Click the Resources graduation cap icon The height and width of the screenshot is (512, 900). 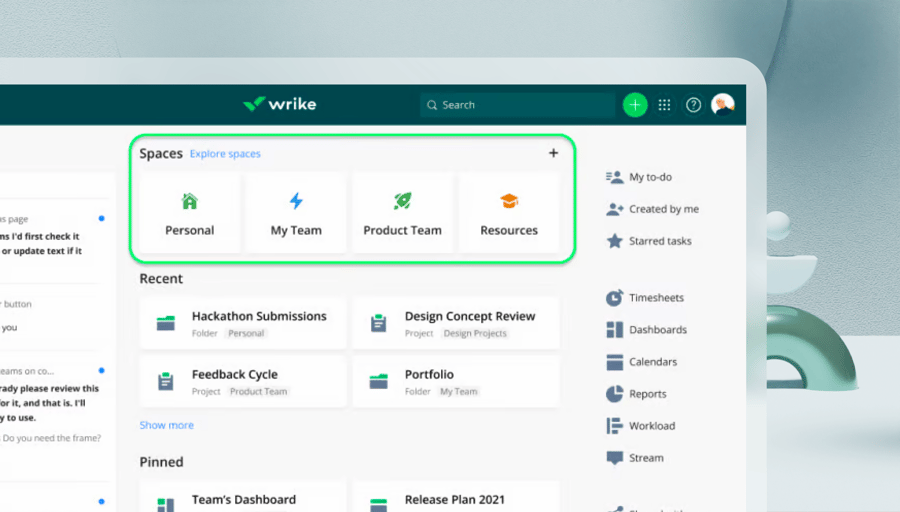[x=509, y=201]
